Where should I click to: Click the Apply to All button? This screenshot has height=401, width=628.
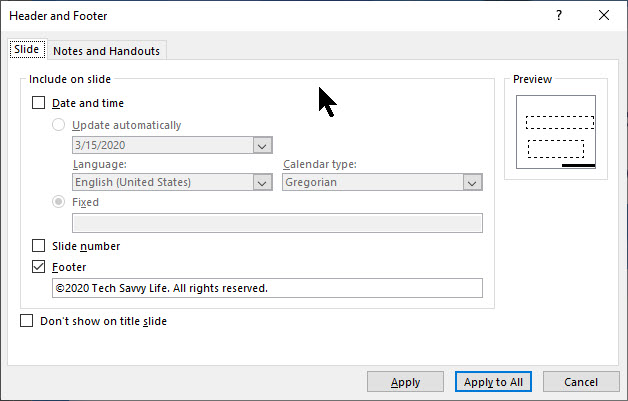[494, 382]
